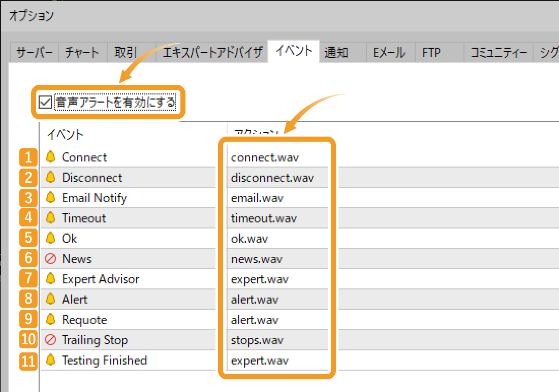Click the prohibited icon beside Trailing Stop
The width and height of the screenshot is (559, 392).
click(51, 340)
